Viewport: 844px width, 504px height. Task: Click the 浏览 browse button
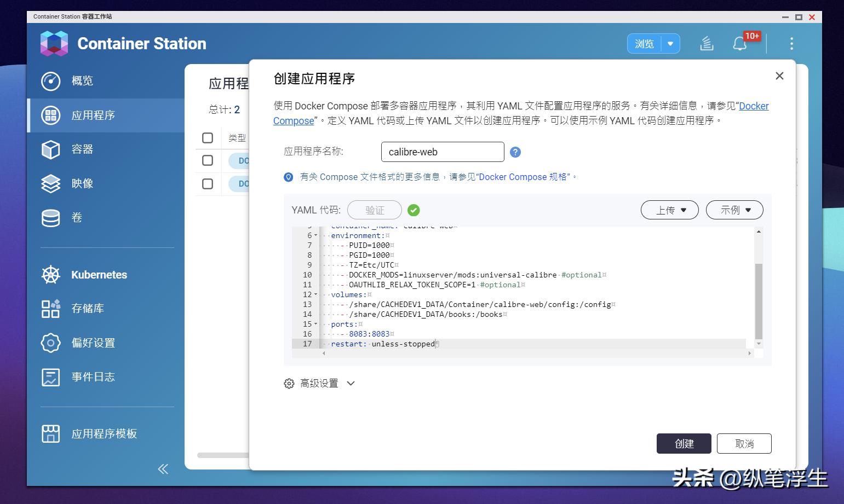point(645,44)
